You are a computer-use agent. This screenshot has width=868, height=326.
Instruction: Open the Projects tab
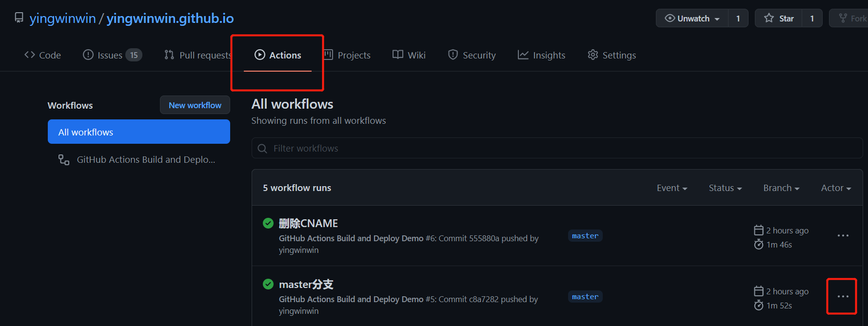pos(347,55)
